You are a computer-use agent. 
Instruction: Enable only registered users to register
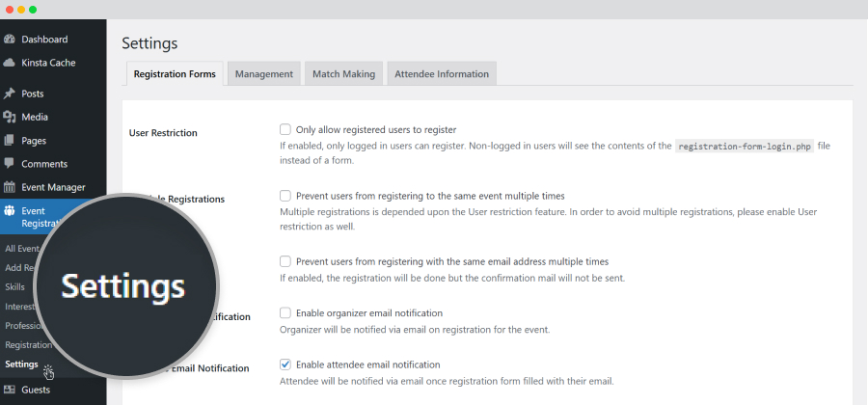pyautogui.click(x=285, y=129)
